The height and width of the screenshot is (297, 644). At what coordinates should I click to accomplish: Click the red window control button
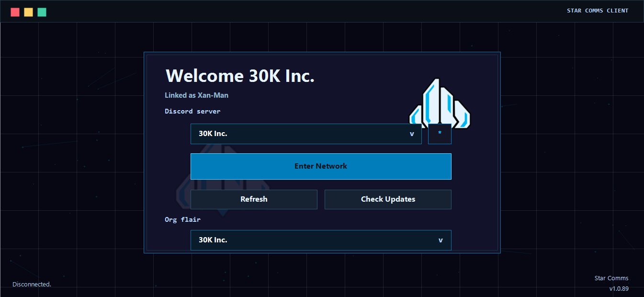15,12
